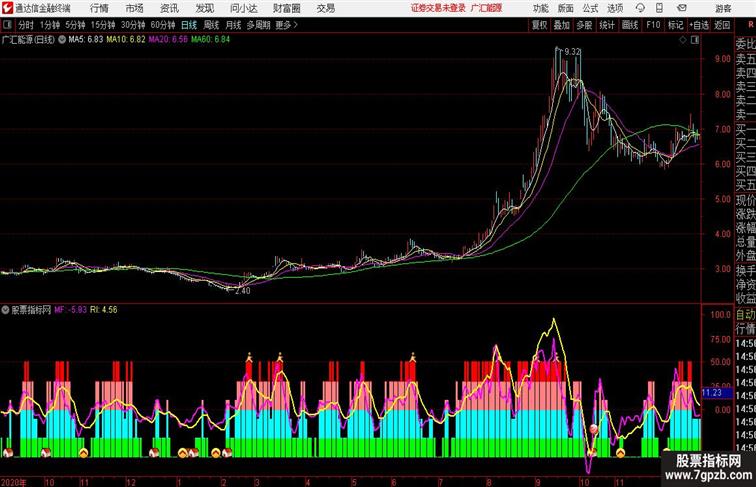This screenshot has height=487, width=756.
Task: Switch to 周线 weekly tab
Action: [x=211, y=25]
